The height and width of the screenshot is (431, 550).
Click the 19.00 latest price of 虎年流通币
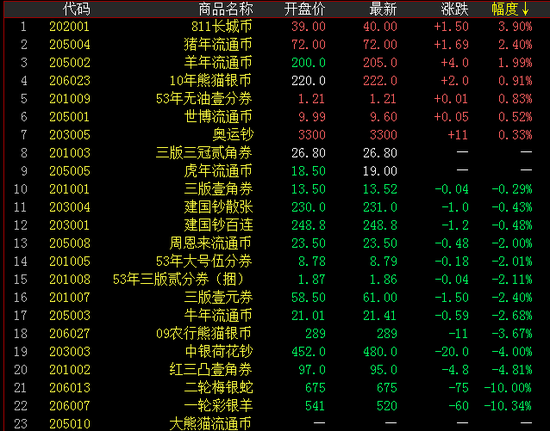click(x=380, y=171)
